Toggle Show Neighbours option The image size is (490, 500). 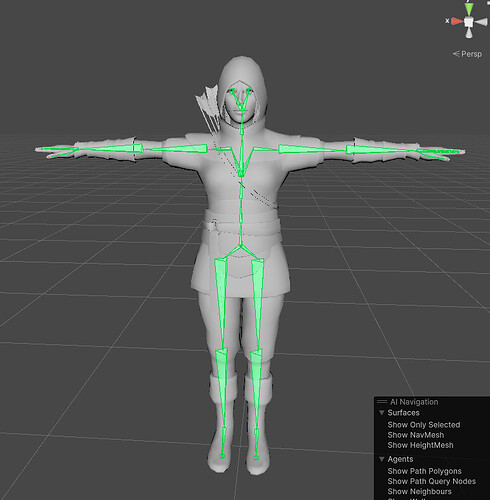click(419, 491)
